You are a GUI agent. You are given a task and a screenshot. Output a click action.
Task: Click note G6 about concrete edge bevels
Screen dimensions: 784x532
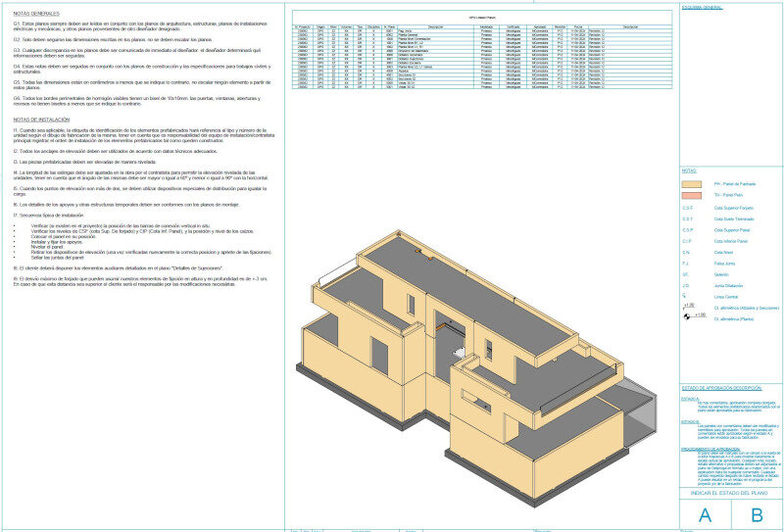(x=137, y=101)
